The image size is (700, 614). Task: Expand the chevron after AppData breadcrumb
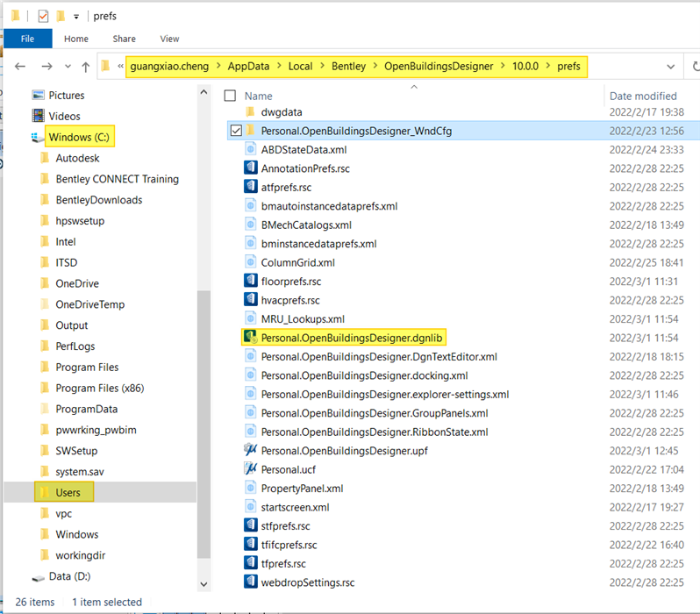pos(279,66)
